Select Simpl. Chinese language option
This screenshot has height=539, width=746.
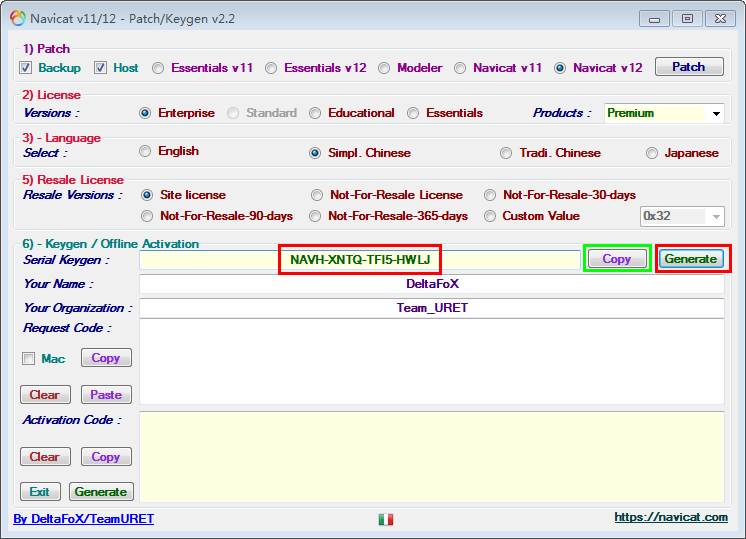point(315,153)
